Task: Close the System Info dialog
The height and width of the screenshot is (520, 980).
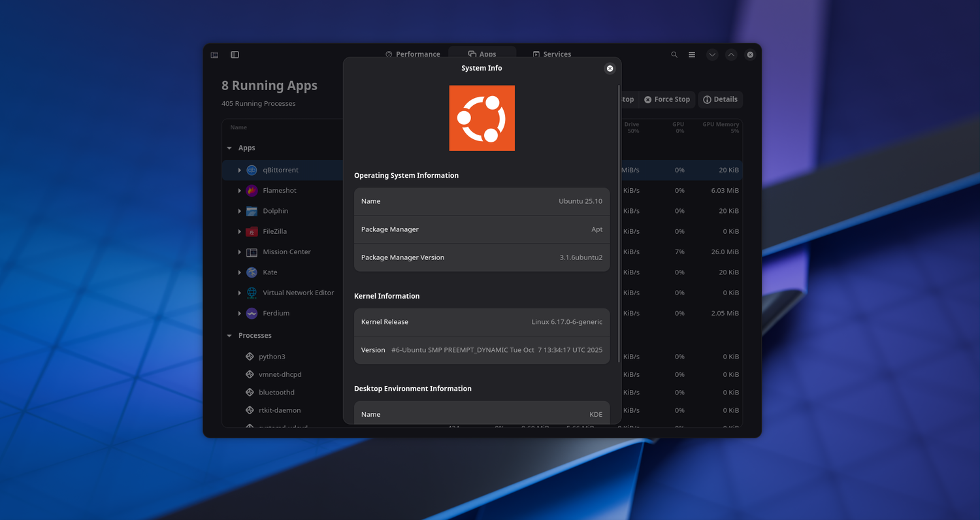Action: [610, 69]
